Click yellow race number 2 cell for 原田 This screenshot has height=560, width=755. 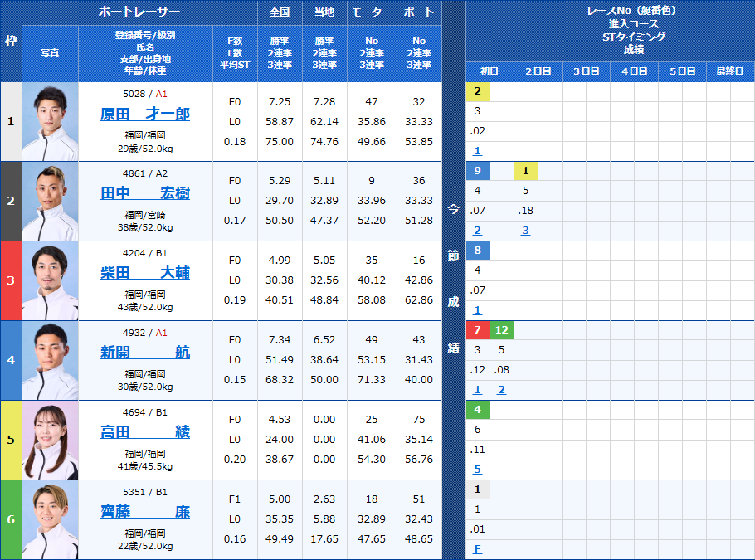coord(478,91)
